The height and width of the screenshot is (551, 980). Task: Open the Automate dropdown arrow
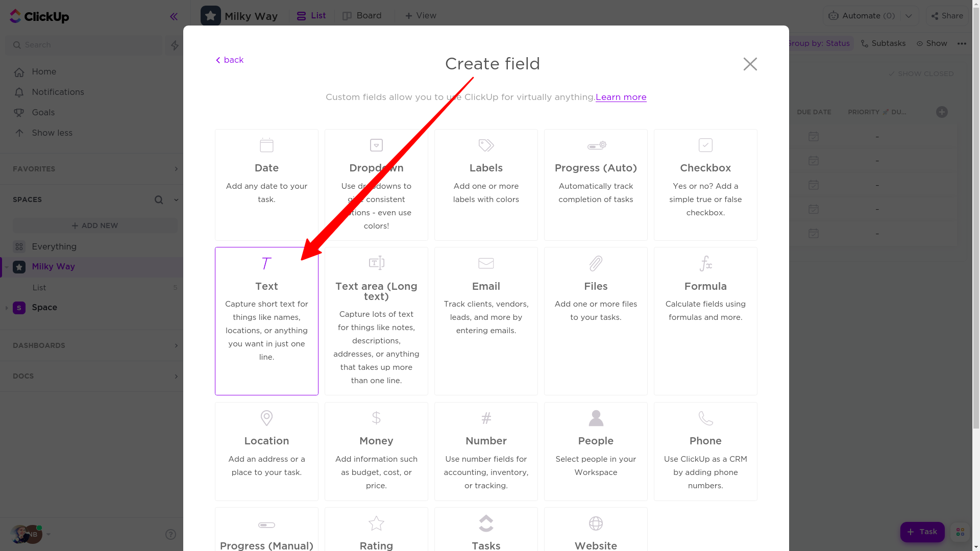[909, 16]
